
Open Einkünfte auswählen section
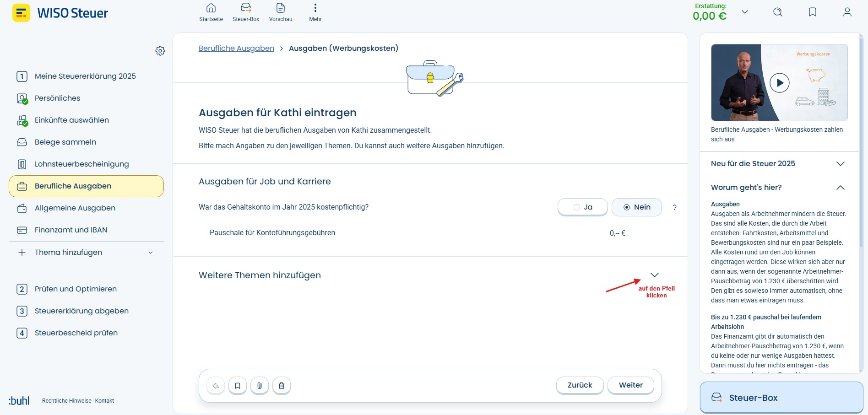click(86, 120)
